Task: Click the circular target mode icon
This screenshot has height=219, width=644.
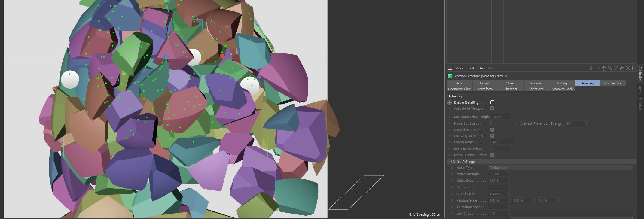Action: pos(628,68)
